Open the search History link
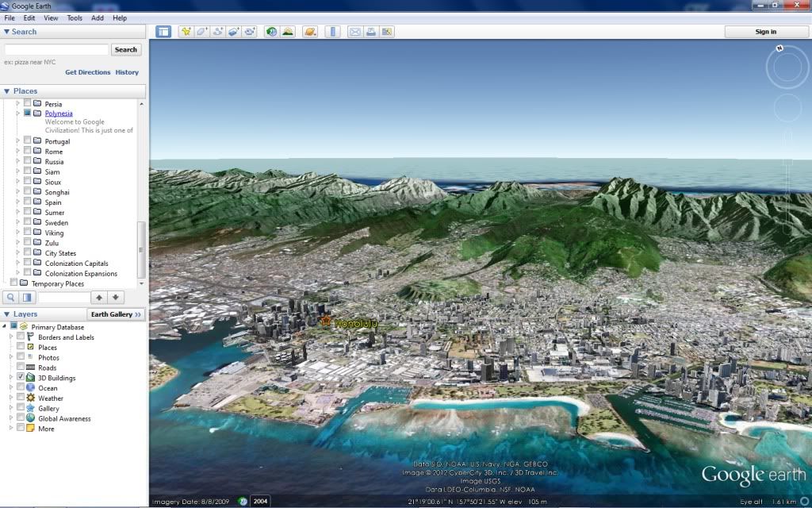This screenshot has height=508, width=812. pos(127,72)
